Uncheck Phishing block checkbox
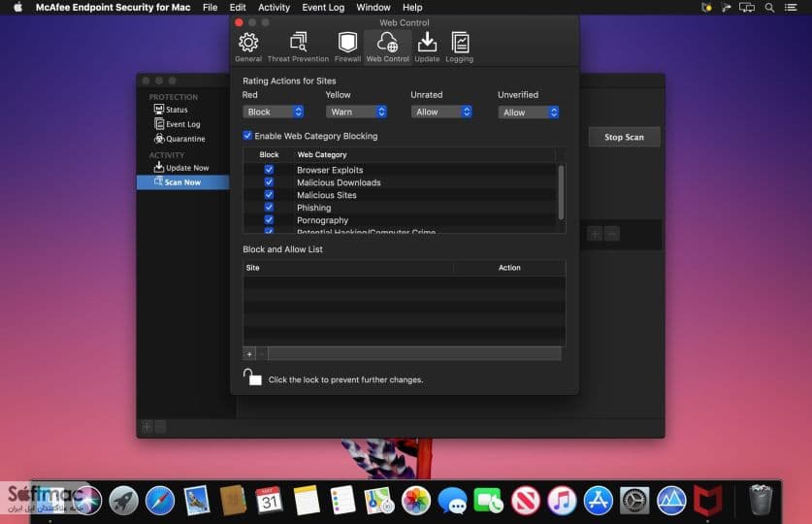 click(269, 207)
